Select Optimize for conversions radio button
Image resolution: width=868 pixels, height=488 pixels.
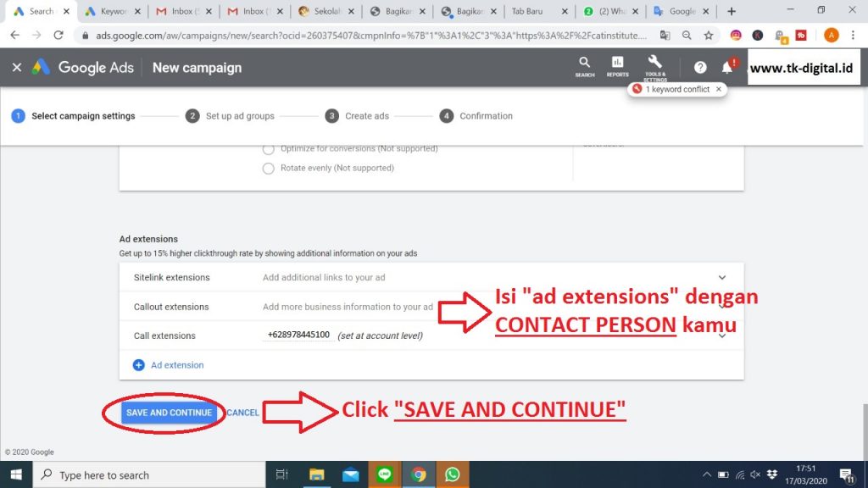click(x=269, y=149)
